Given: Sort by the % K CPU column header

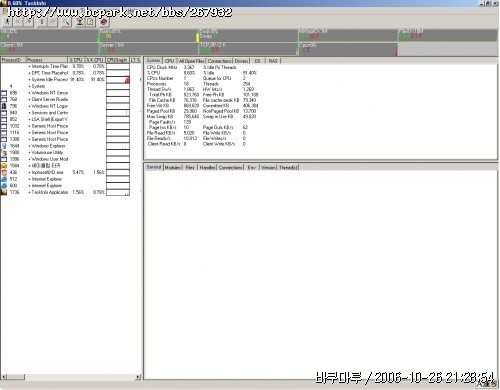Looking at the screenshot, I should click(95, 60).
